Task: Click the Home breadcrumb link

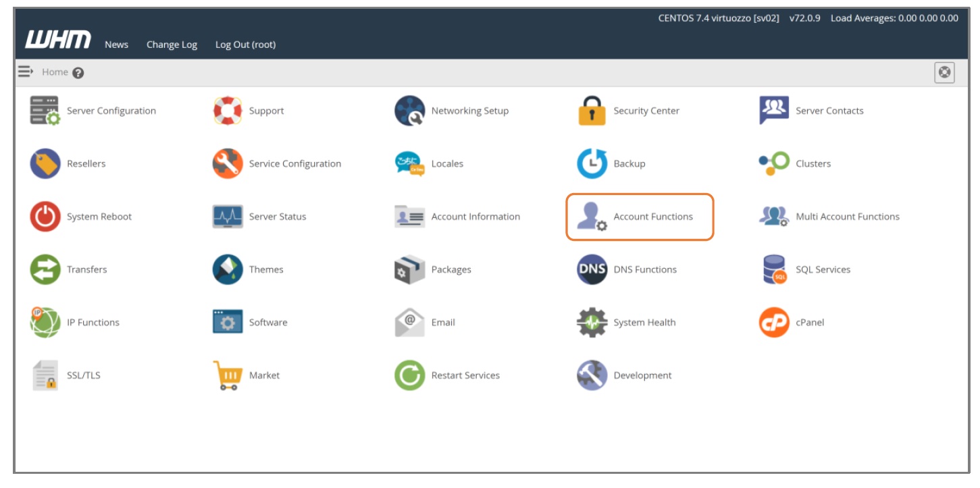Action: click(55, 72)
